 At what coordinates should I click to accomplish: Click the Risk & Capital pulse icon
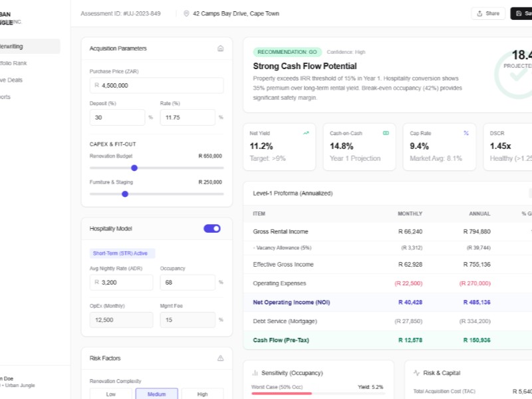tap(417, 373)
